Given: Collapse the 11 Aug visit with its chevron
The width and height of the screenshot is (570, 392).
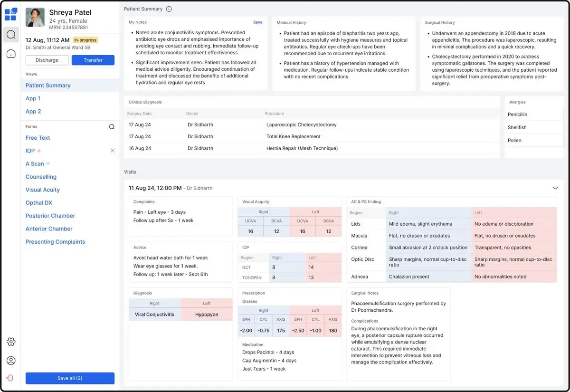Looking at the screenshot, I should coord(555,188).
